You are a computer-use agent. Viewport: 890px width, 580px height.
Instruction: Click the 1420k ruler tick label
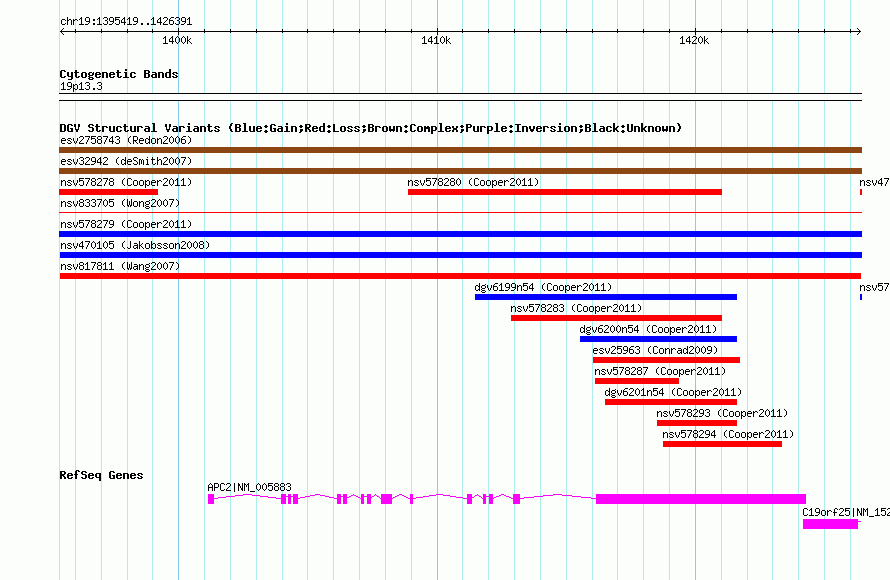coord(694,40)
